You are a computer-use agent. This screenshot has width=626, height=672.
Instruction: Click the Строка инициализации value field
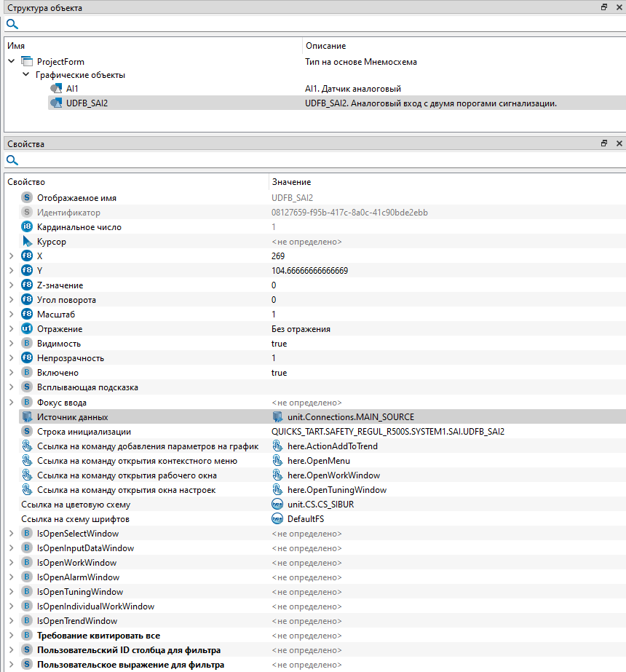pos(387,432)
